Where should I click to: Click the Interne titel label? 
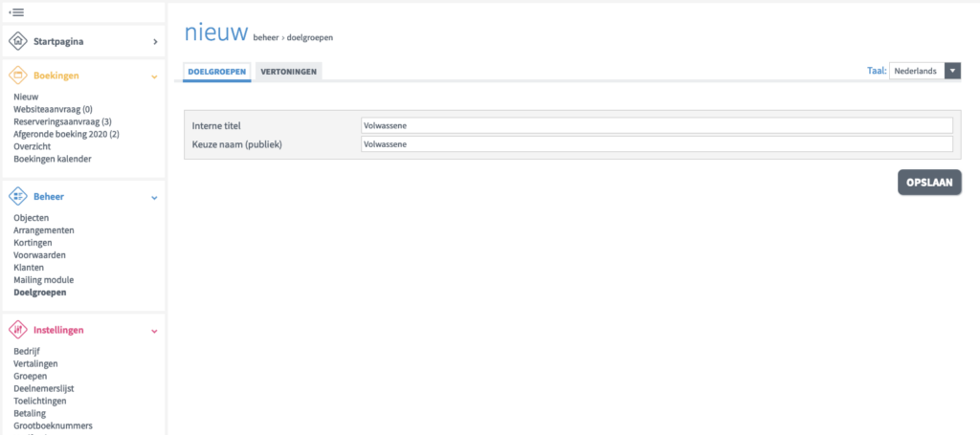tap(217, 126)
